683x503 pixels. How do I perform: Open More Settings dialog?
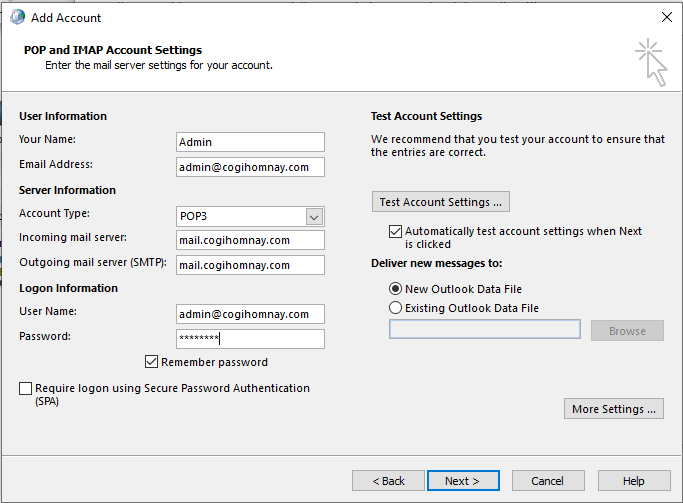coord(614,409)
